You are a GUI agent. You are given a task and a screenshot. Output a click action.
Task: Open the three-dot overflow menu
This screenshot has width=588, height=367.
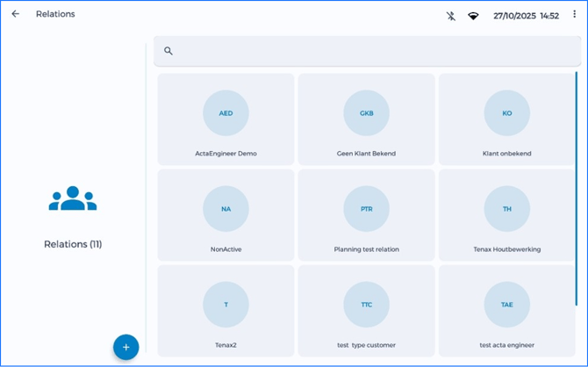pos(575,14)
